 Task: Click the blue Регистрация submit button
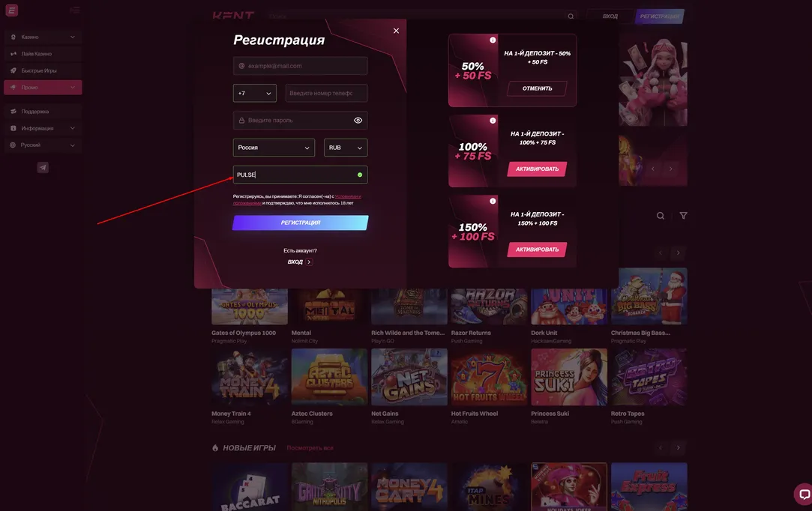tap(301, 223)
